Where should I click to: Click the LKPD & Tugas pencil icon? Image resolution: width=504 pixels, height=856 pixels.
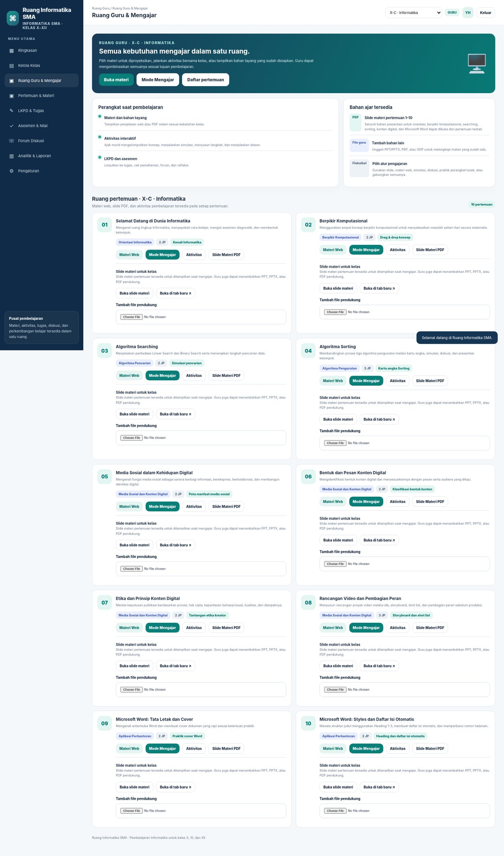point(12,111)
